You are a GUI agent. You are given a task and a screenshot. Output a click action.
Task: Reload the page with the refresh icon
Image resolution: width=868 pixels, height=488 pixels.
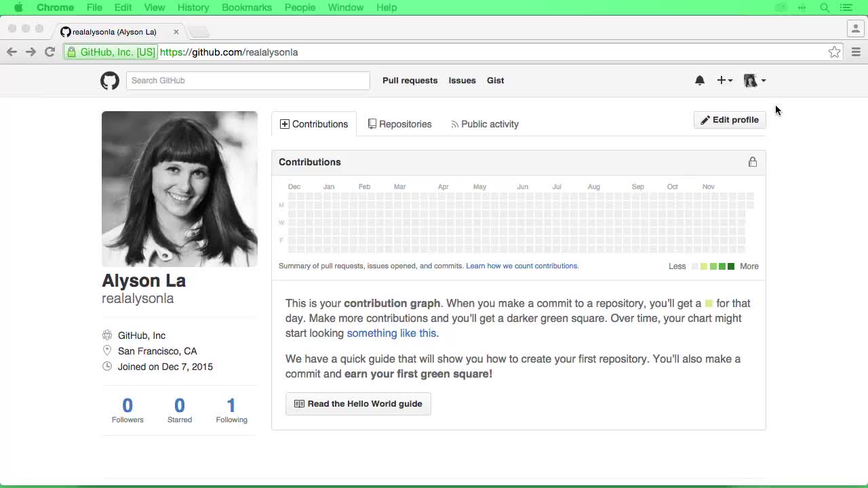(x=50, y=52)
